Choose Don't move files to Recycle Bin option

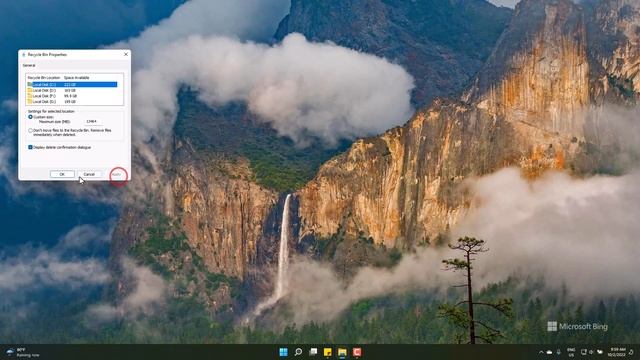pos(30,131)
